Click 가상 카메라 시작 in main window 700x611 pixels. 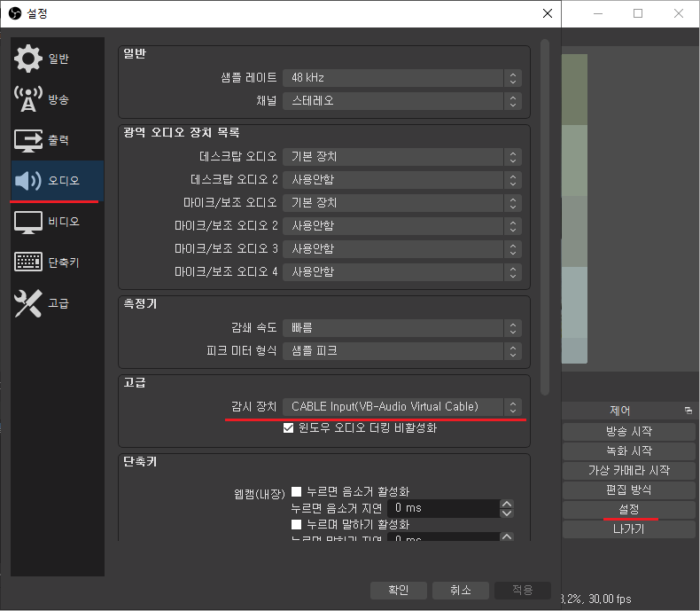tap(629, 471)
